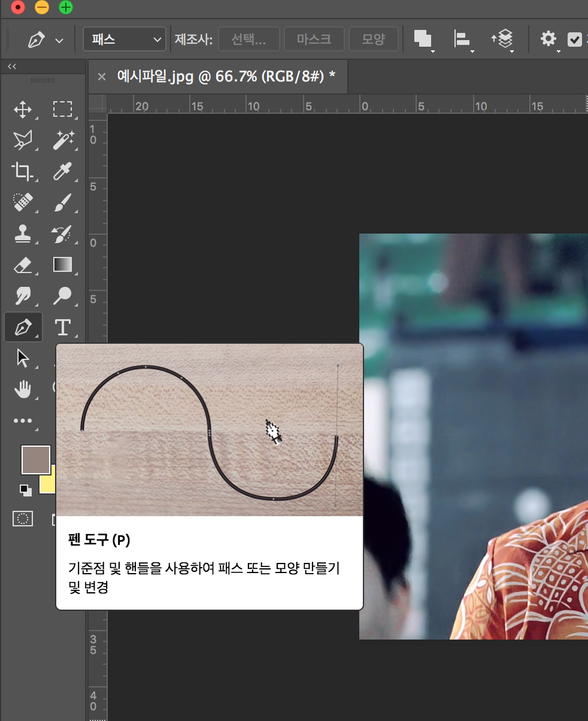Screen dimensions: 588x721
Task: Collapse the toolbar with double-arrow
Action: [11, 66]
